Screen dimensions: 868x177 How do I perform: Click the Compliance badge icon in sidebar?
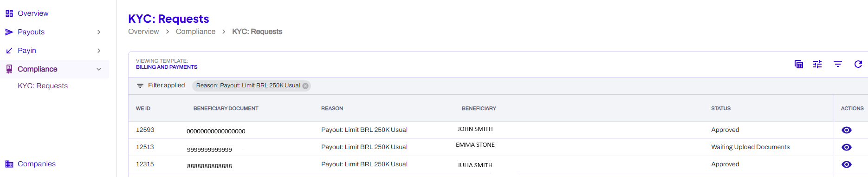[9, 69]
